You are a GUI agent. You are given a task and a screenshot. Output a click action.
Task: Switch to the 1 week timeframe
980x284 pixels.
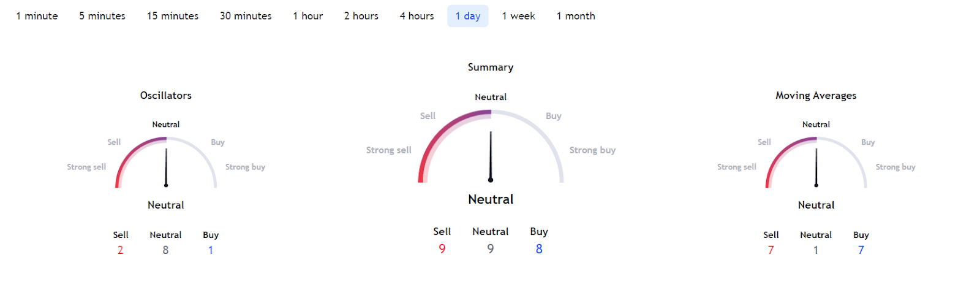coord(519,16)
